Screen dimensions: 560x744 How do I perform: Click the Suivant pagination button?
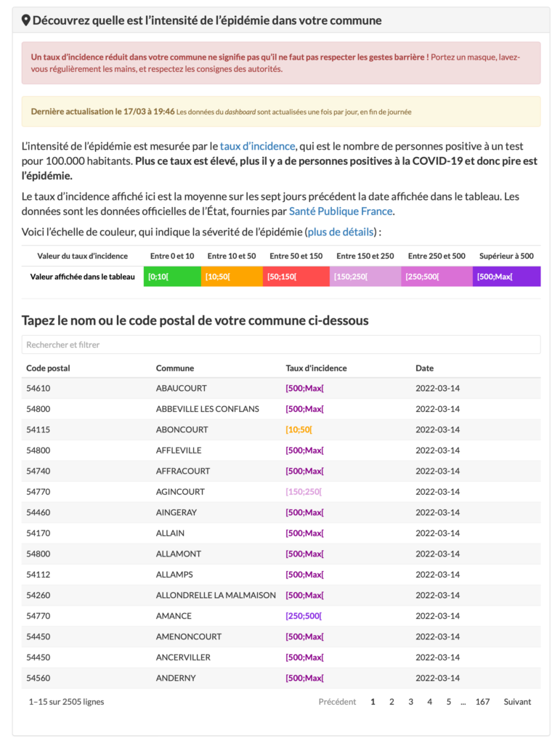[x=517, y=702]
